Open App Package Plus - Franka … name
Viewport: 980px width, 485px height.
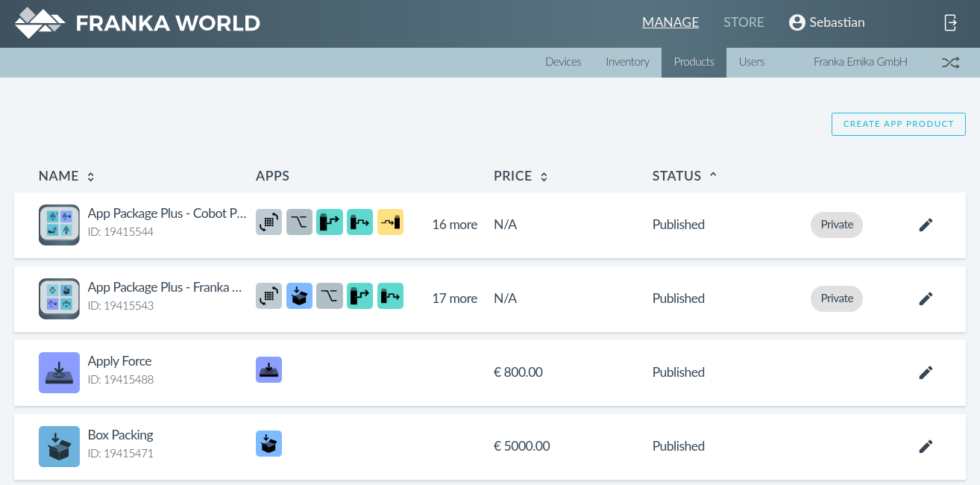(165, 287)
